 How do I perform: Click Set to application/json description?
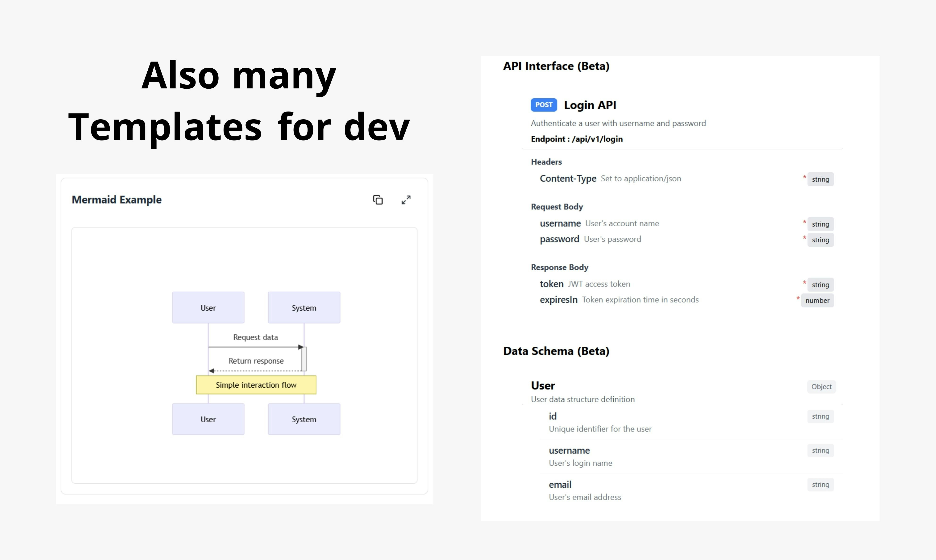coord(641,178)
